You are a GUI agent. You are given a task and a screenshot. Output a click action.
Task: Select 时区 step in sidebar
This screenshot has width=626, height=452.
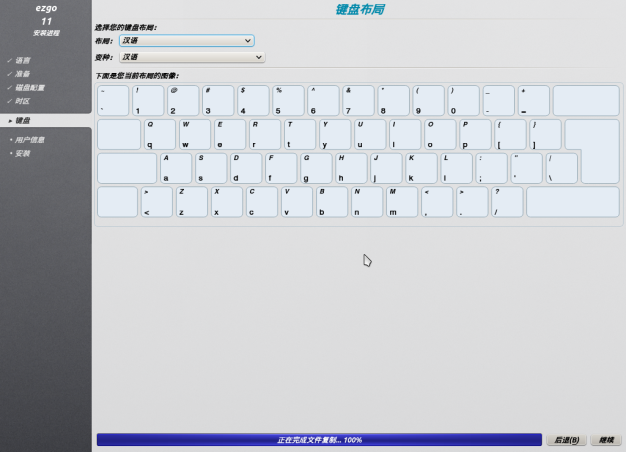tap(22, 101)
